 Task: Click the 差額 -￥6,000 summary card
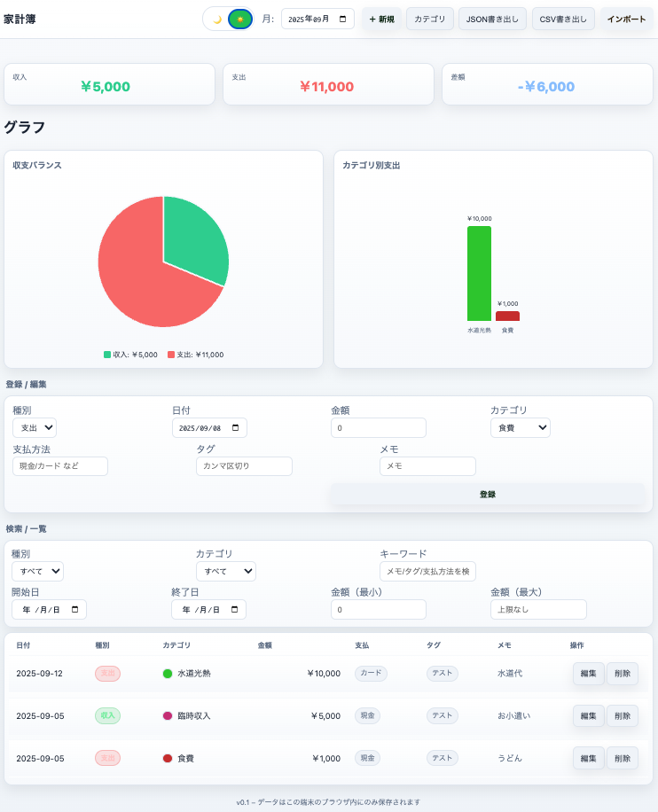tap(547, 84)
